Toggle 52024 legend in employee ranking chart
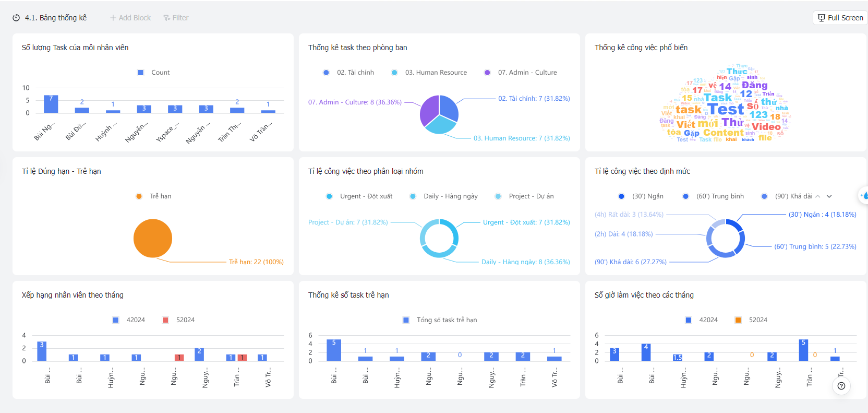The image size is (868, 413). tap(178, 320)
